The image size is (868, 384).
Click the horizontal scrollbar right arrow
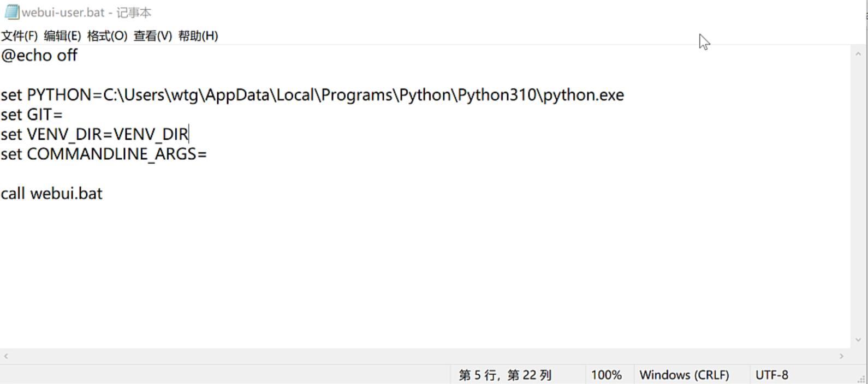coord(841,356)
